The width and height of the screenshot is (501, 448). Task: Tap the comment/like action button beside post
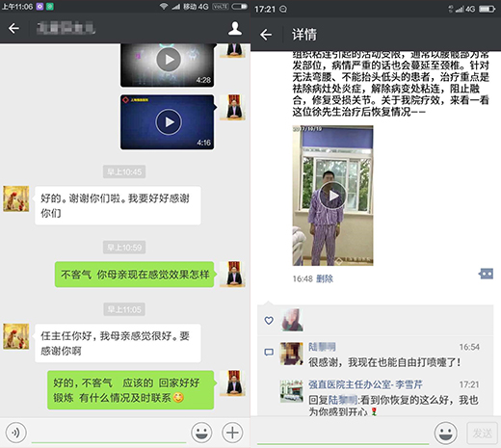(486, 274)
